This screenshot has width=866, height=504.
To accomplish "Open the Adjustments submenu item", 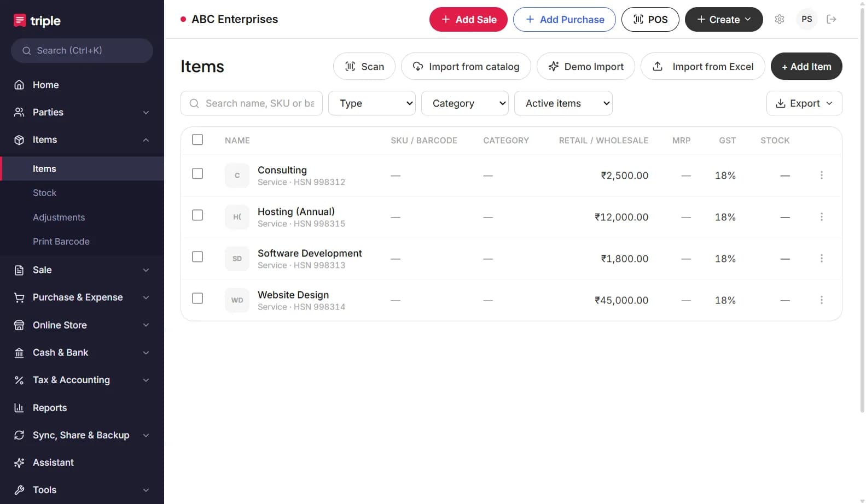I will click(x=82, y=217).
